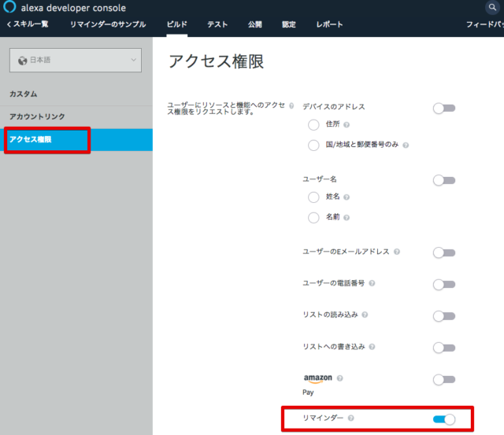504x435 pixels.
Task: Open help icon next to Amazon Pay
Action: coord(339,378)
